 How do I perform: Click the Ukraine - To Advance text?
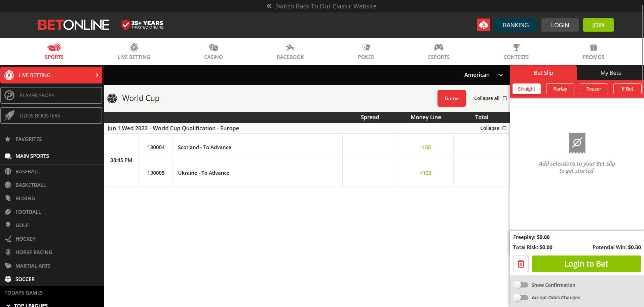click(203, 173)
